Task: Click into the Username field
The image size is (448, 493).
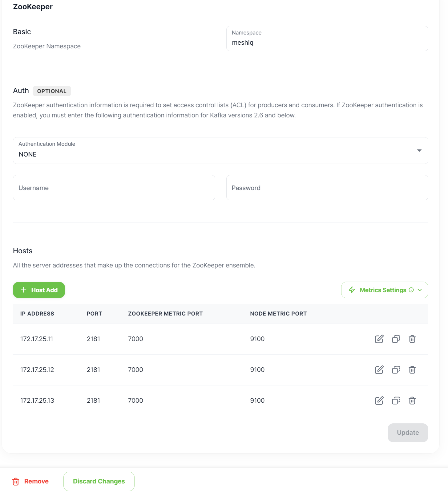Action: [x=114, y=188]
